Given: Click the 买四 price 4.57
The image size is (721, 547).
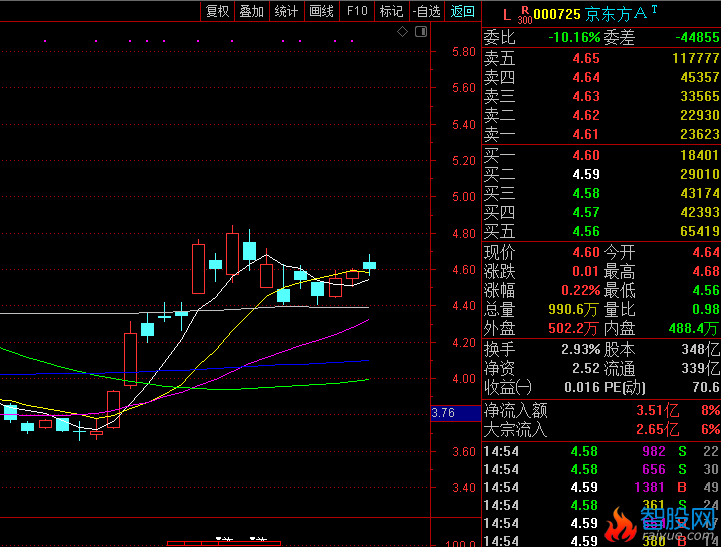Looking at the screenshot, I should coord(586,212).
